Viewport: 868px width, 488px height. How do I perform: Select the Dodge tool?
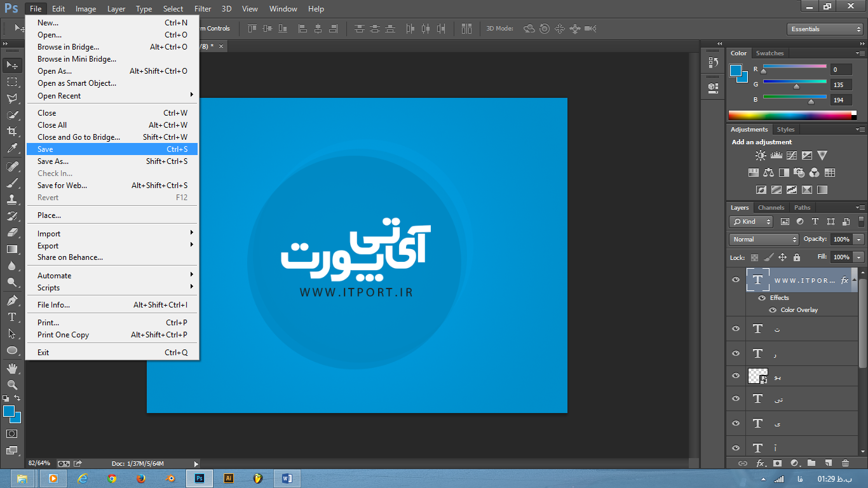click(12, 282)
